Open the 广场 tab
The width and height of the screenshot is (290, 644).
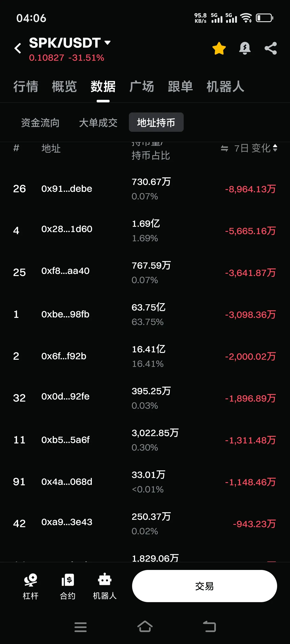point(142,86)
